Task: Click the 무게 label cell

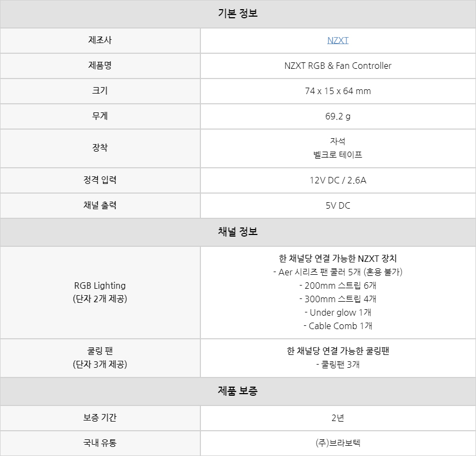Action: click(100, 116)
